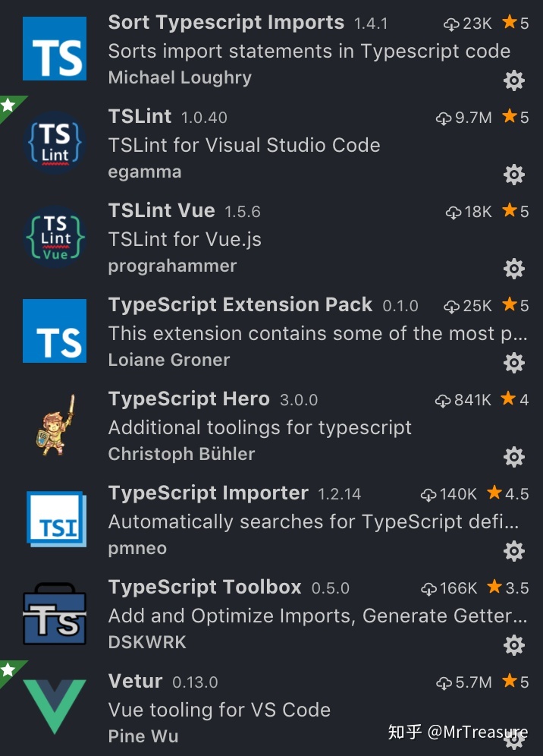Select the TypeScript Importer title

tap(208, 493)
